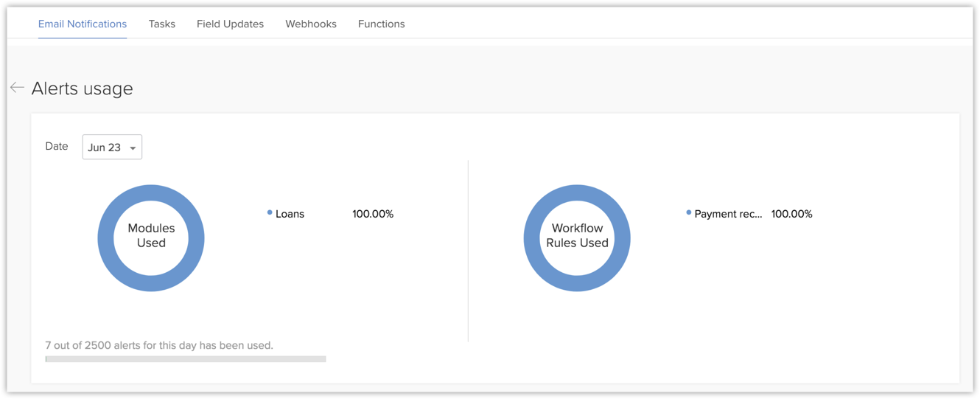980x399 pixels.
Task: Go to the Field Updates tab
Action: tap(230, 24)
